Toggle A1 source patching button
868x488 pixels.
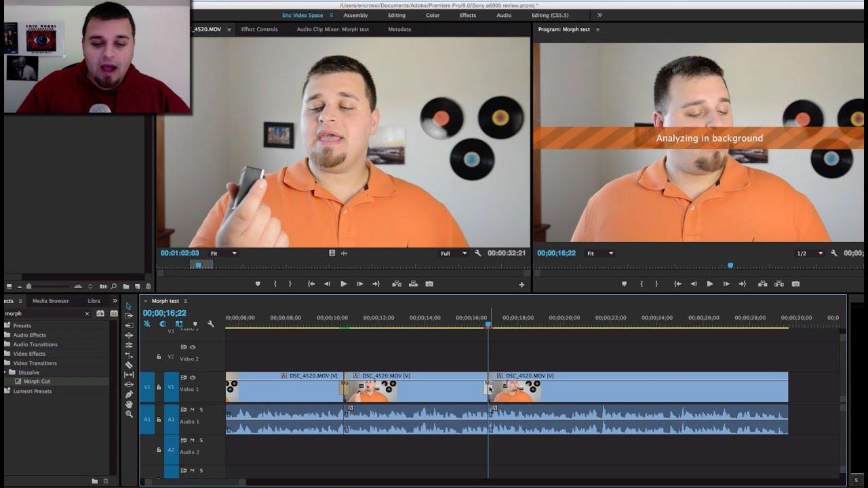147,420
